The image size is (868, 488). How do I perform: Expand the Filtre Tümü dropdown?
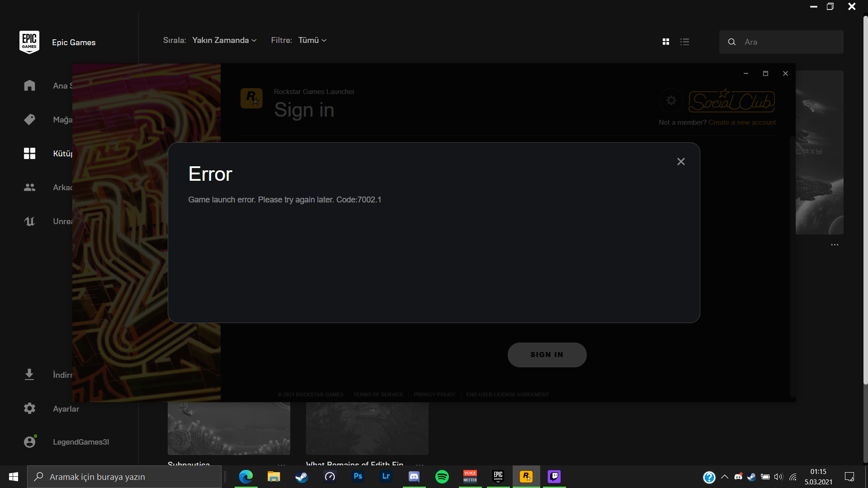(x=312, y=40)
